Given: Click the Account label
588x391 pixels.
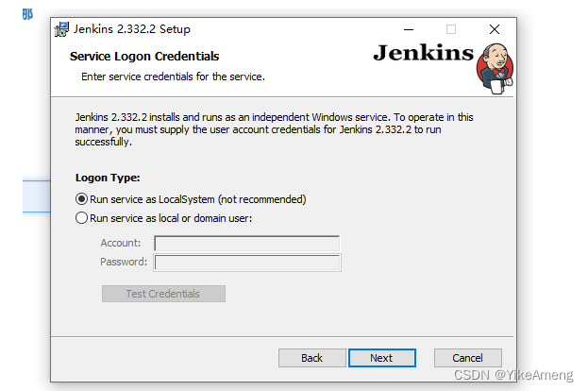Looking at the screenshot, I should point(121,243).
